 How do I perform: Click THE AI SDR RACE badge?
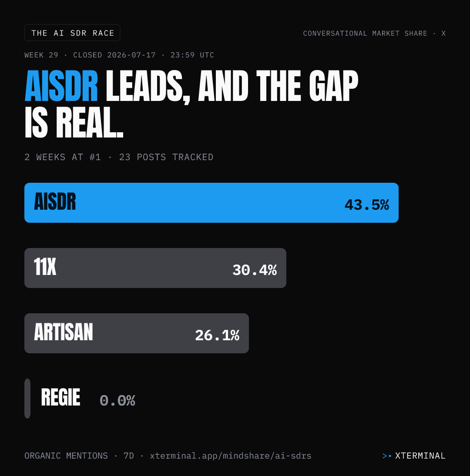click(72, 33)
